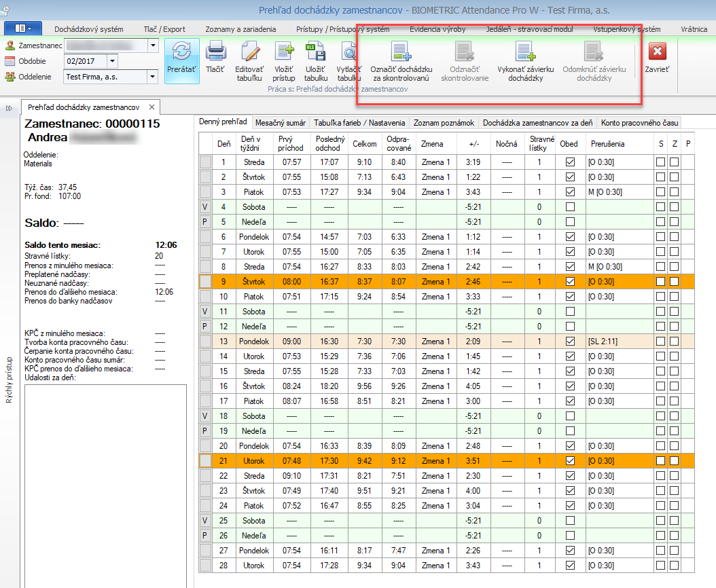Toggle Z checkbox for day 3
The height and width of the screenshot is (588, 716).
point(674,192)
